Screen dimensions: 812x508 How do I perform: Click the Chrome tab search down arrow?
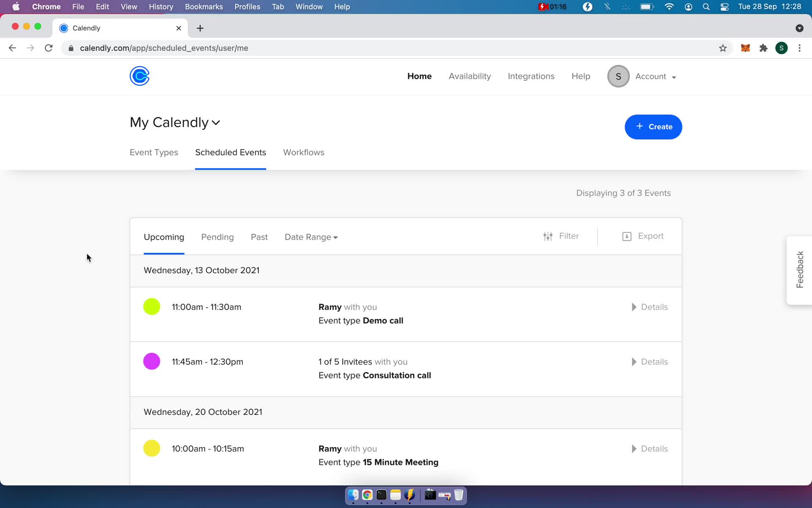coord(799,28)
